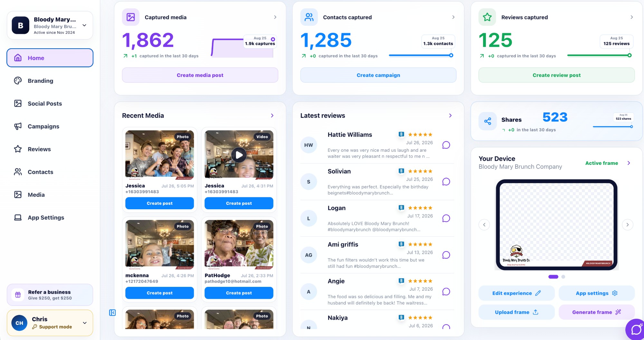
Task: Select second frame carousel dot
Action: (563, 277)
